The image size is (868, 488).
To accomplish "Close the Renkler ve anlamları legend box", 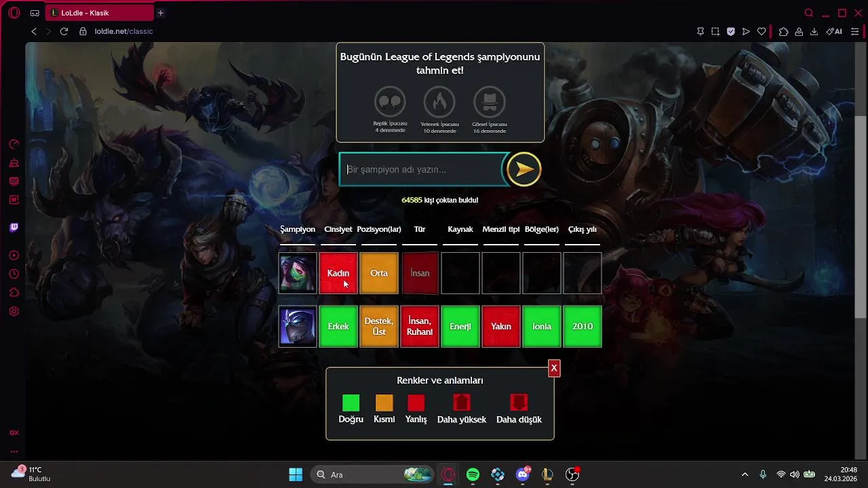I will tap(554, 368).
